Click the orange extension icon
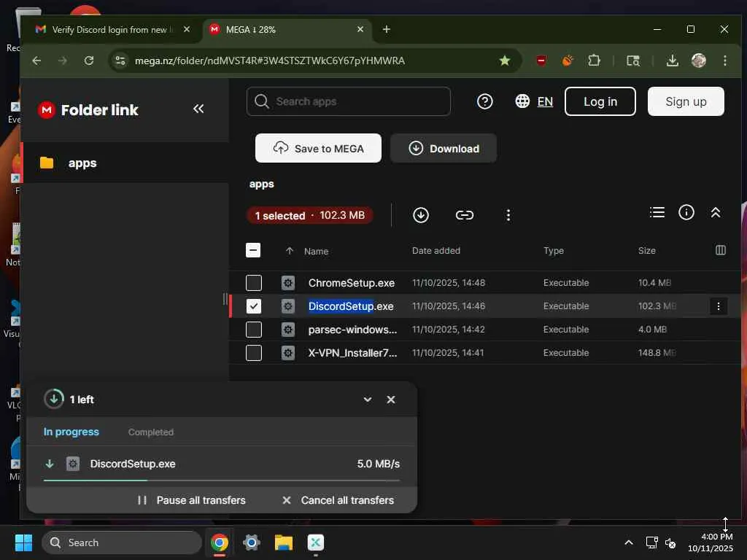The image size is (747, 560). tap(567, 61)
